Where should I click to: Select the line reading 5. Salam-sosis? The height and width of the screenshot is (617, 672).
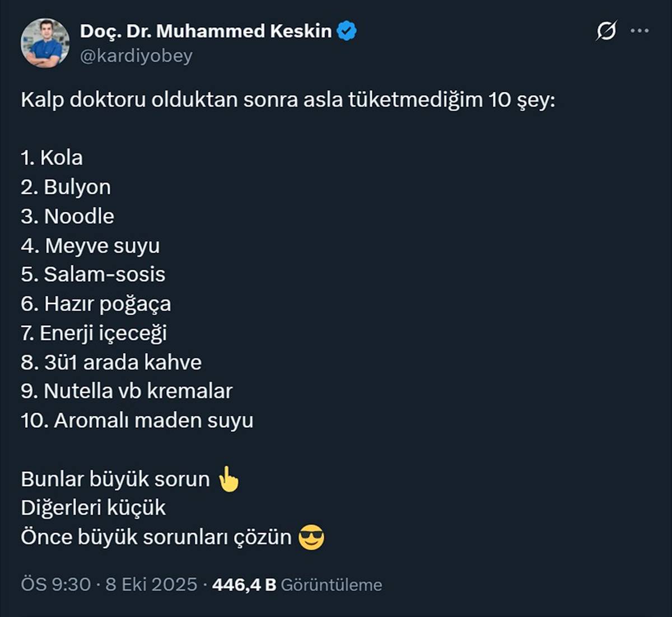tap(93, 274)
